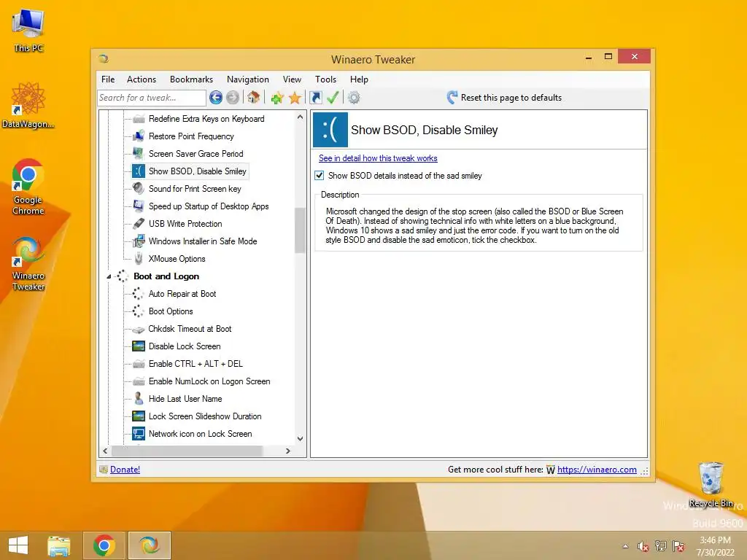Click the tree vertical scrollbar thumb

pyautogui.click(x=300, y=230)
